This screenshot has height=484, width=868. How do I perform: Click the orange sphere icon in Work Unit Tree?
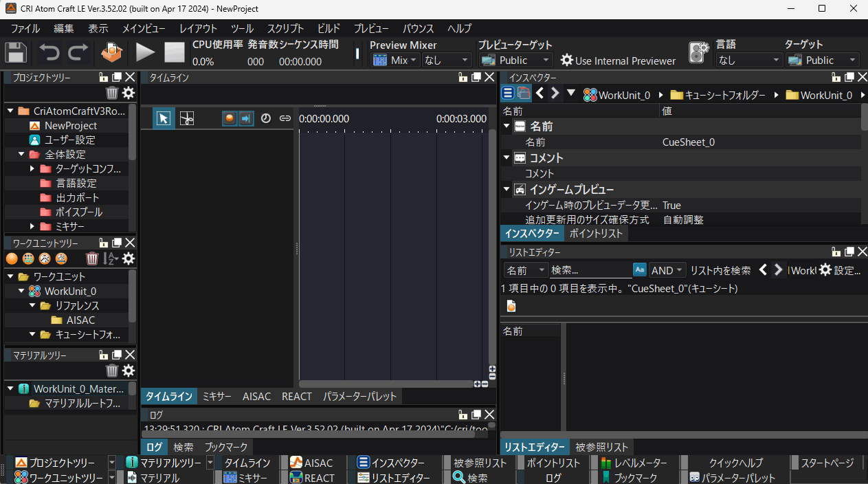(x=12, y=258)
